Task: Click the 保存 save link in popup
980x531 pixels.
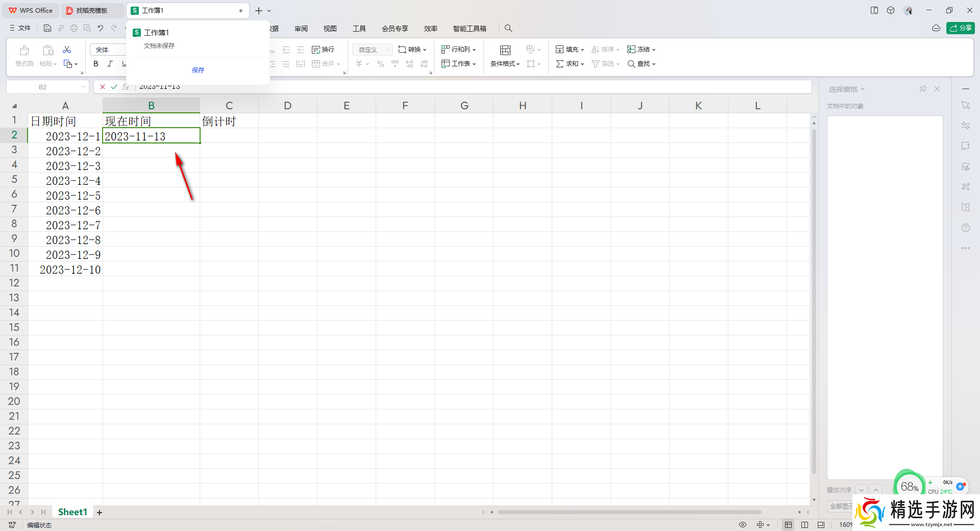Action: tap(198, 70)
